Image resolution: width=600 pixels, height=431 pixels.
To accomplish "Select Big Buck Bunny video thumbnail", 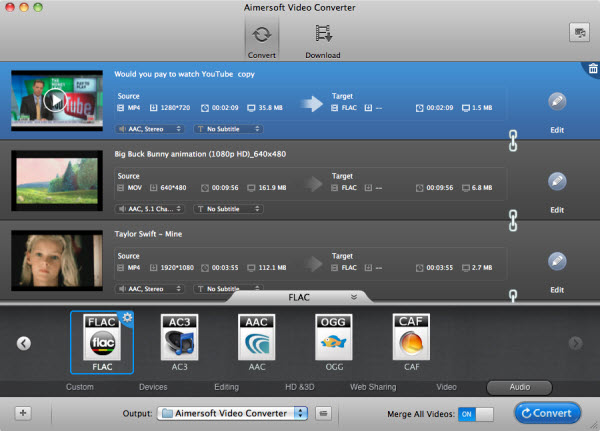I will point(57,181).
